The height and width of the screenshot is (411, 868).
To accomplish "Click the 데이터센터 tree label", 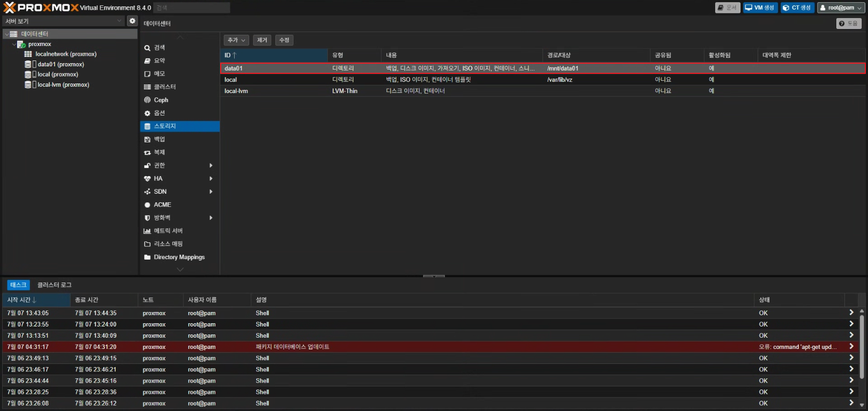I will pyautogui.click(x=35, y=34).
